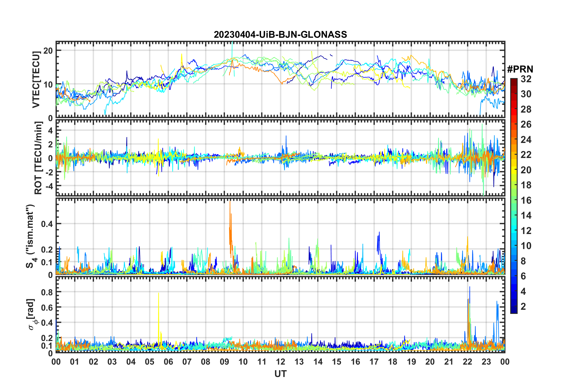Screen dimensions: 561x392
Task: Click the sigma phi y-tick label 0.8
Action: [47, 292]
